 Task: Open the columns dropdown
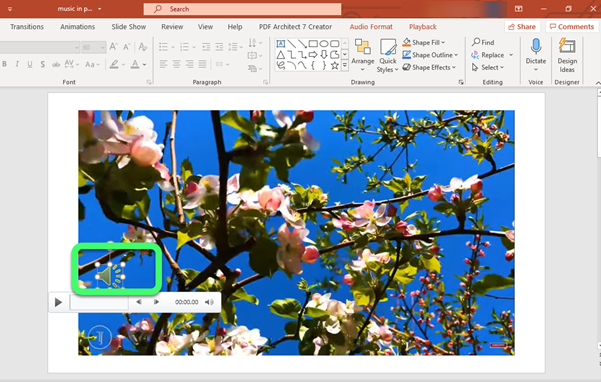pos(222,64)
